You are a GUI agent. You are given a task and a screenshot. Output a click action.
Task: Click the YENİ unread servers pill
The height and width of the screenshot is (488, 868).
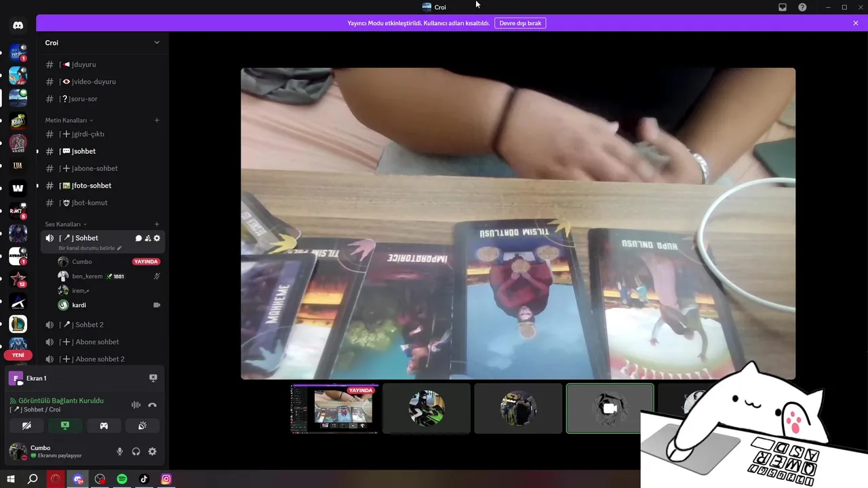coord(18,355)
